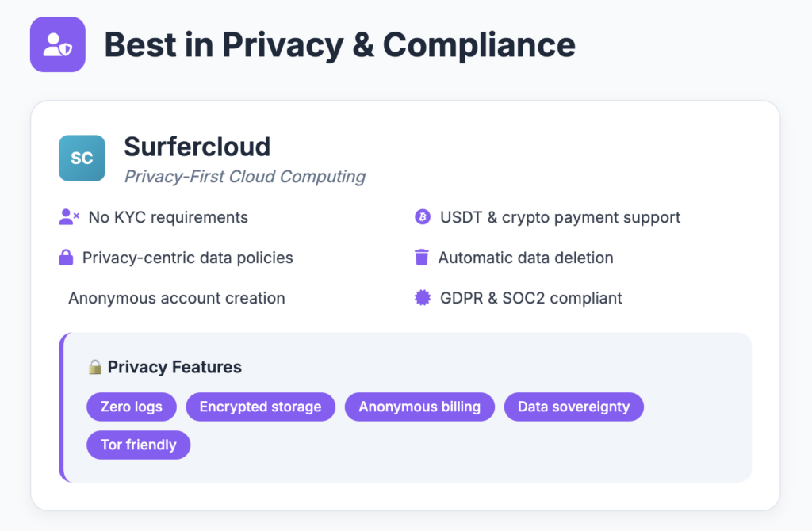Click the Bitcoin crypto payment icon
812x531 pixels.
click(x=423, y=217)
